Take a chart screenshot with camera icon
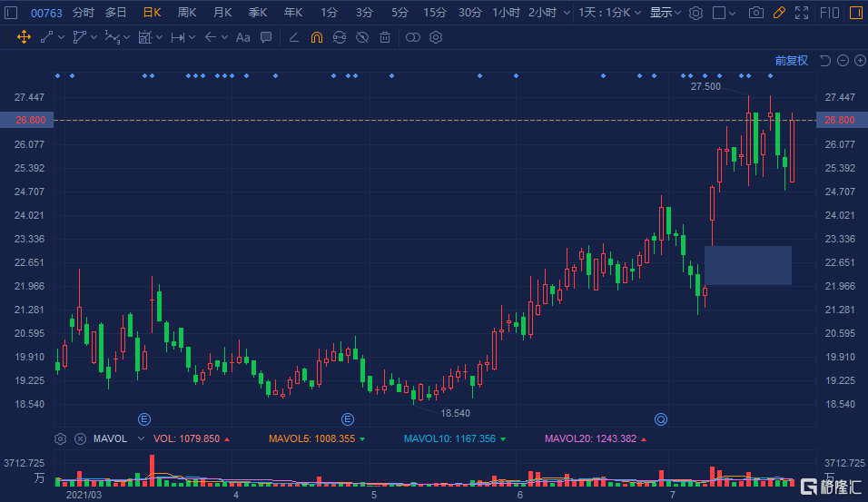 (756, 13)
